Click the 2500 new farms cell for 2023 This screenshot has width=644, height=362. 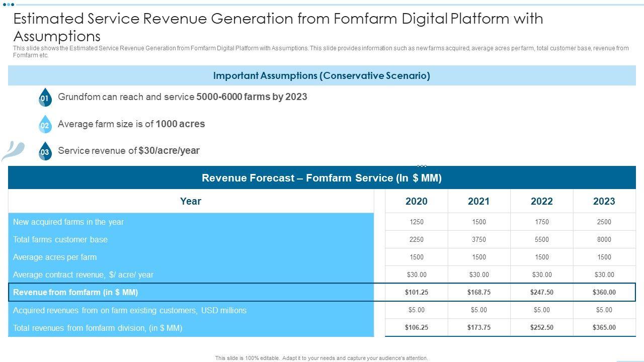tap(604, 222)
